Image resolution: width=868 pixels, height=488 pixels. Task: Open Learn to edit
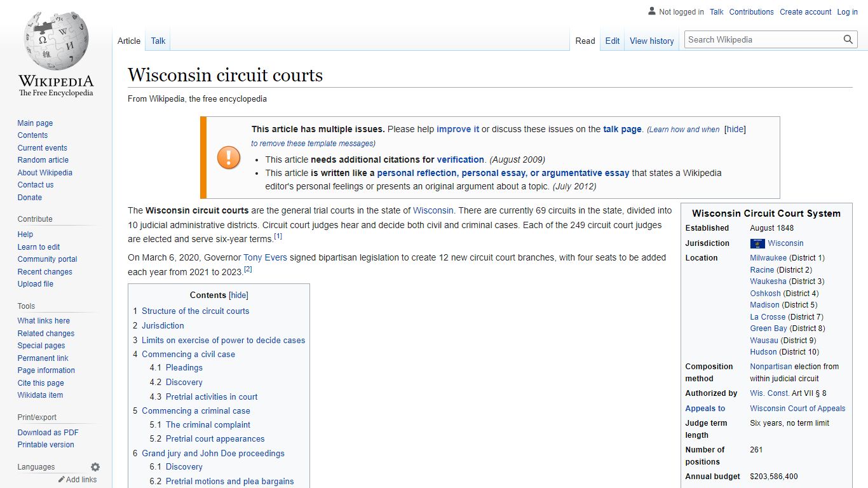(x=39, y=247)
